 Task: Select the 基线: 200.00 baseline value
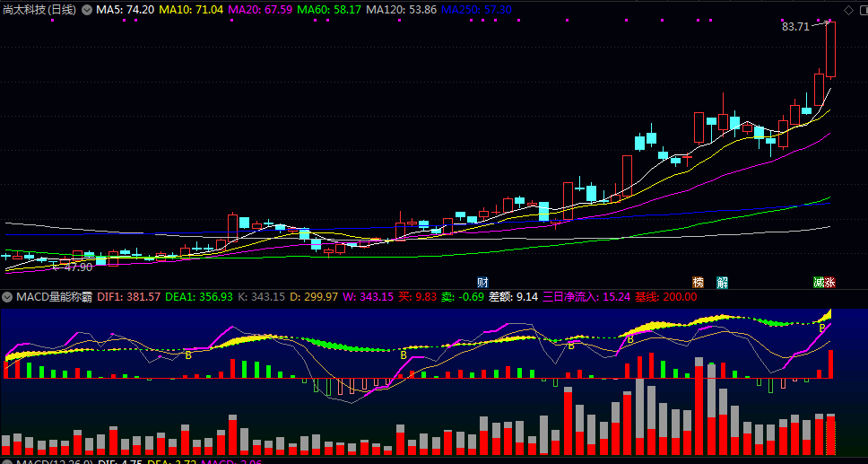[666, 297]
